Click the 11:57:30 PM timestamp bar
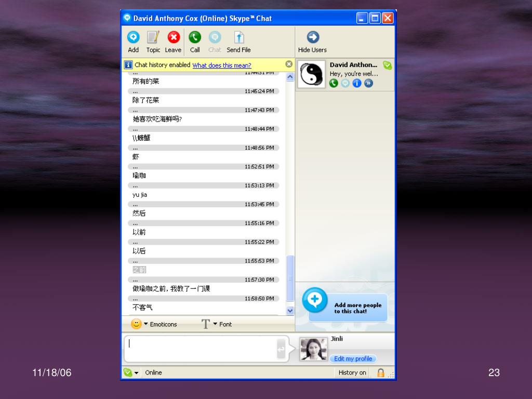532x399 pixels. [x=204, y=280]
